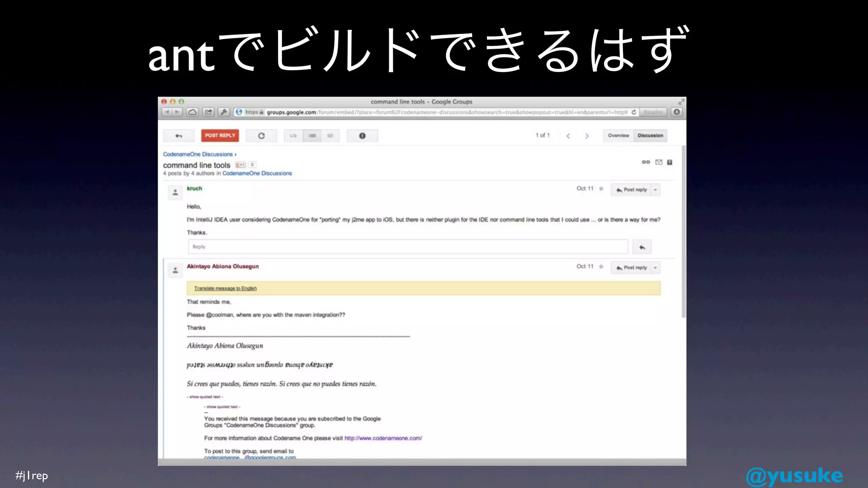Viewport: 868px width, 488px height.
Task: Return to topic list with back arrow button
Action: (x=179, y=136)
